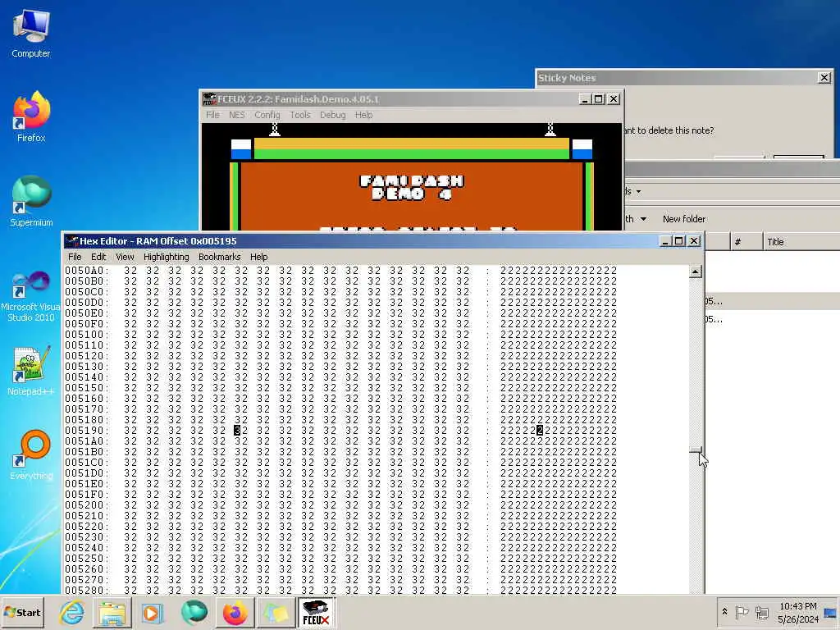
Task: Click the address label 0050A0
Action: tap(84, 271)
